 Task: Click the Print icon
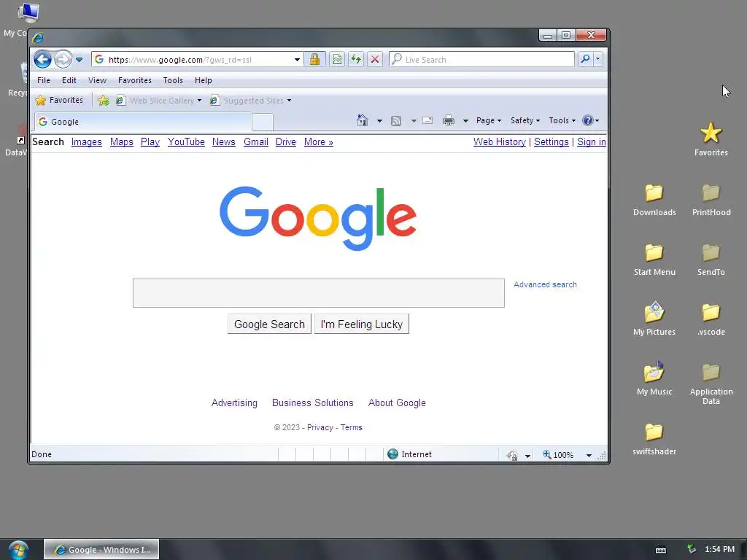449,120
